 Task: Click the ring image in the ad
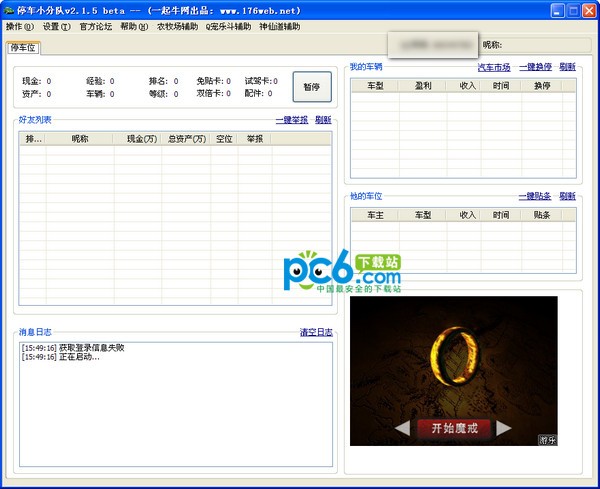(x=454, y=356)
